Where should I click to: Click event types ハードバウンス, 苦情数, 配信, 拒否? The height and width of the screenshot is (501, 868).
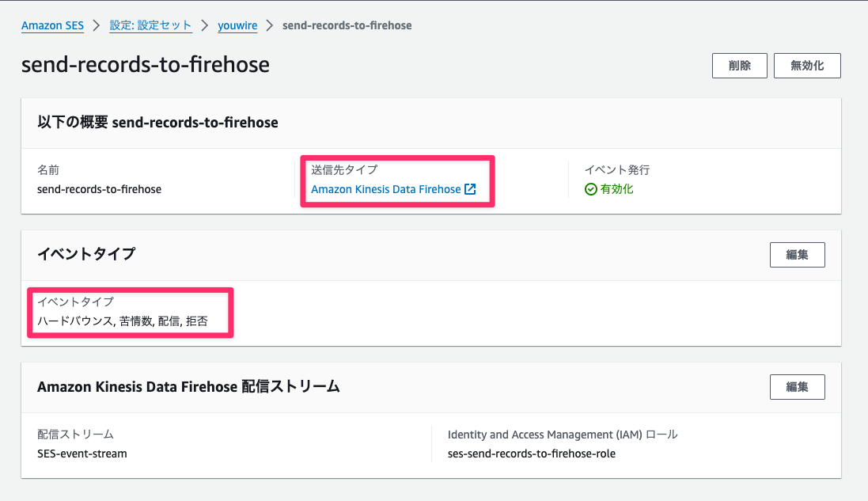(123, 321)
